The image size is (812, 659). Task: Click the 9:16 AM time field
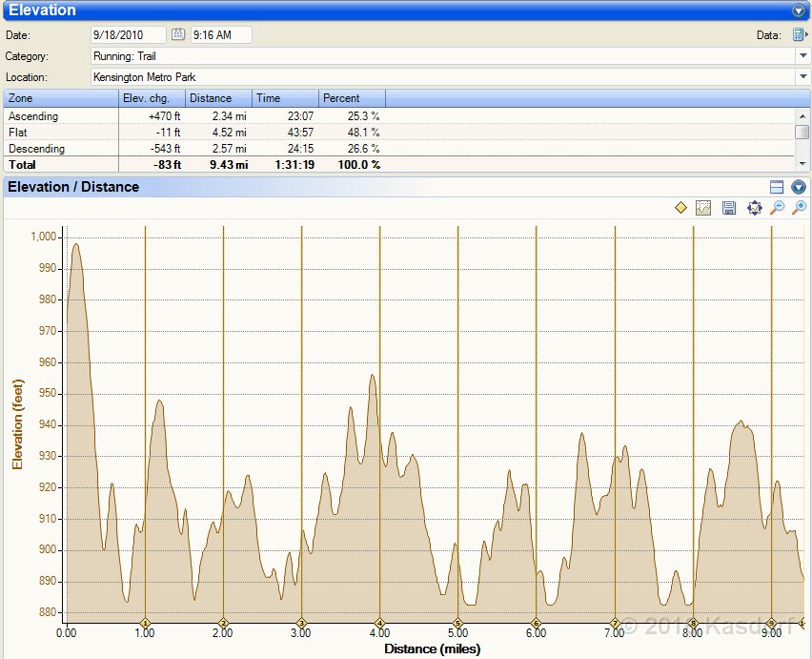click(x=221, y=34)
